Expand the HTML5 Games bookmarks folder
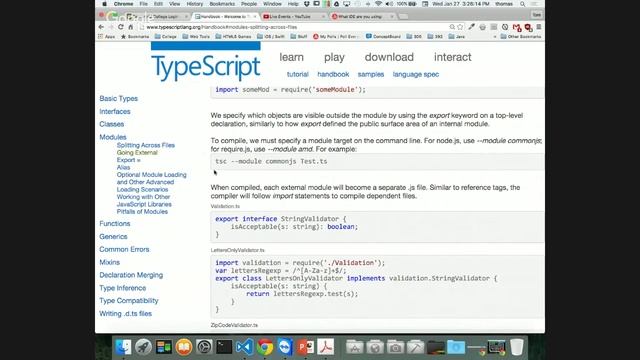 tap(233, 36)
